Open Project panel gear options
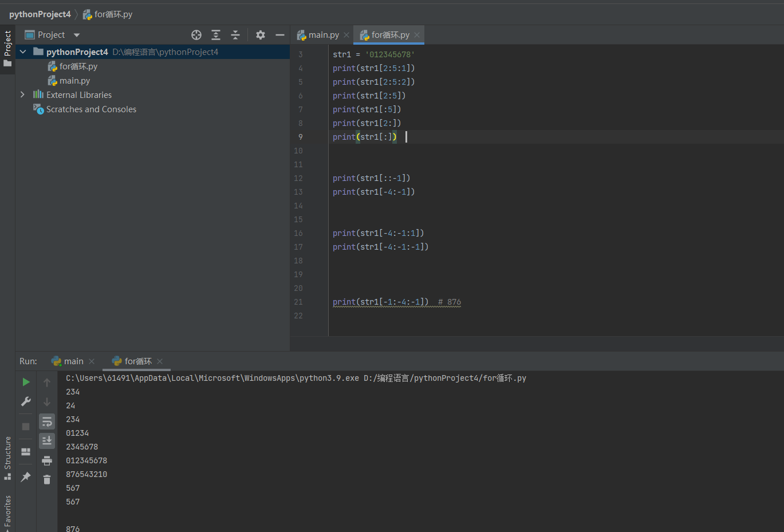 click(x=261, y=35)
